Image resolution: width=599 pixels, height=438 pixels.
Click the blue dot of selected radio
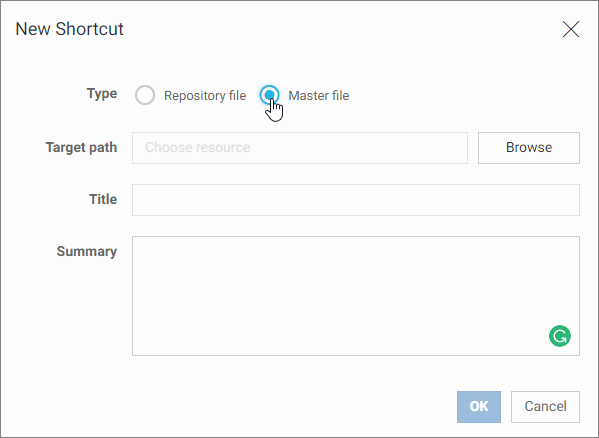(269, 94)
